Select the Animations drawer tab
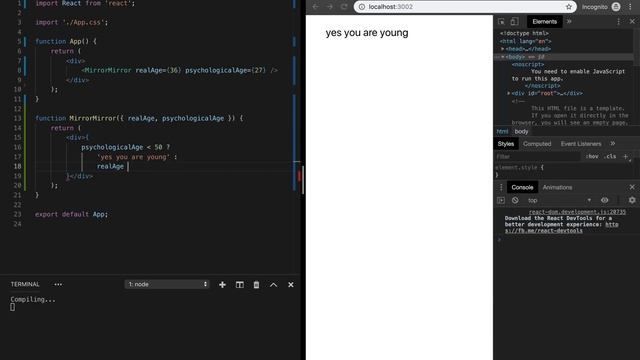 pyautogui.click(x=557, y=187)
